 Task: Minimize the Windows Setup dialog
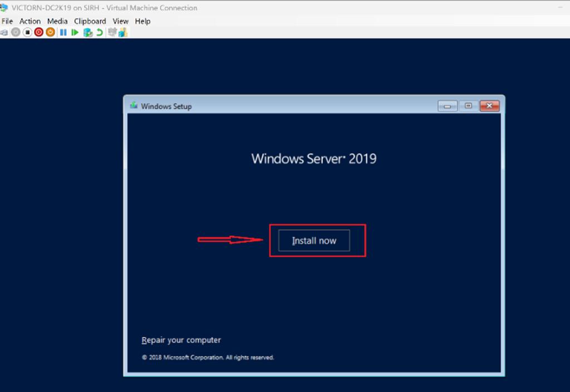click(x=448, y=106)
